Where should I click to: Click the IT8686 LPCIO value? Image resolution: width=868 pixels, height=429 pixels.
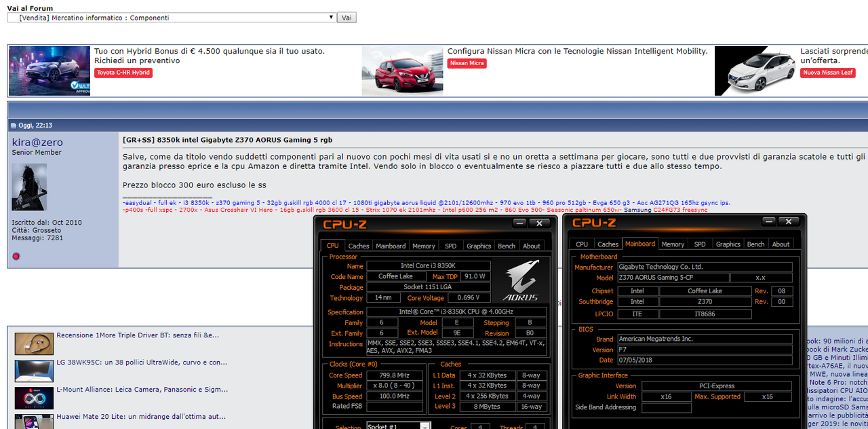705,314
